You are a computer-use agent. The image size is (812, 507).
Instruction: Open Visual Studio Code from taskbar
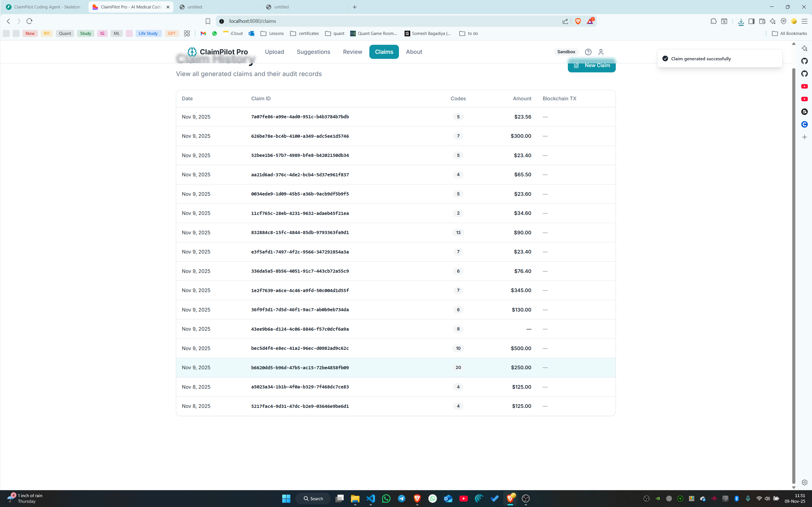click(x=370, y=498)
